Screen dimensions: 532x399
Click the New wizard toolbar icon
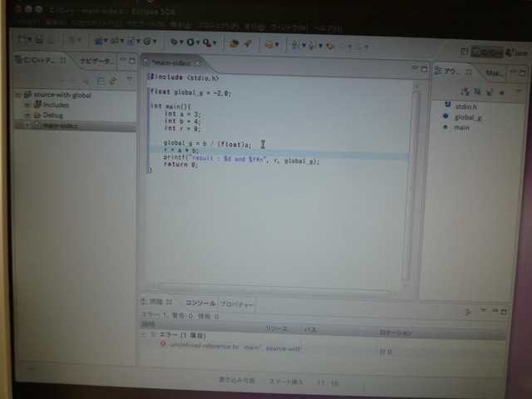[22, 39]
